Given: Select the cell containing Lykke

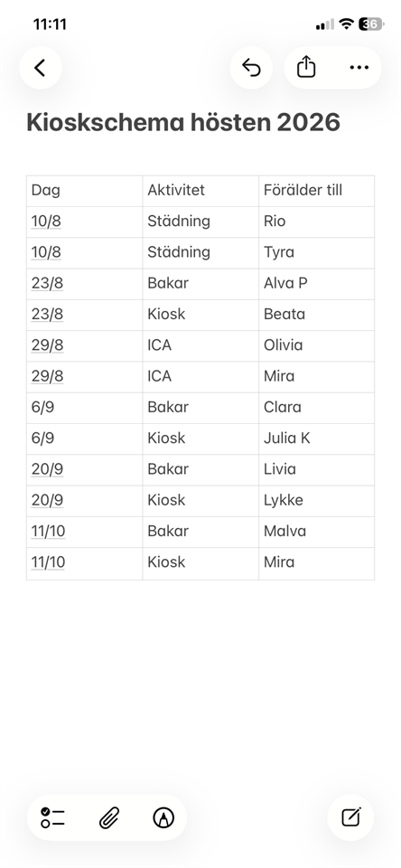Looking at the screenshot, I should 317,501.
